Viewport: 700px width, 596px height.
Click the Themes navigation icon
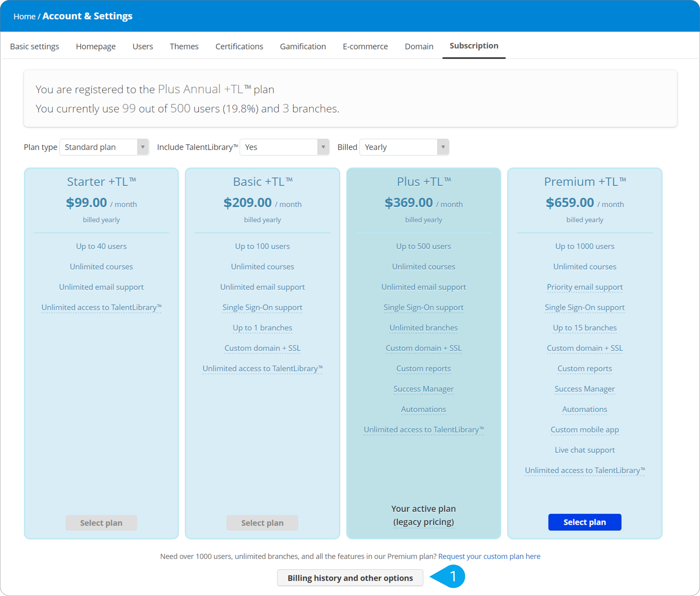tap(183, 46)
